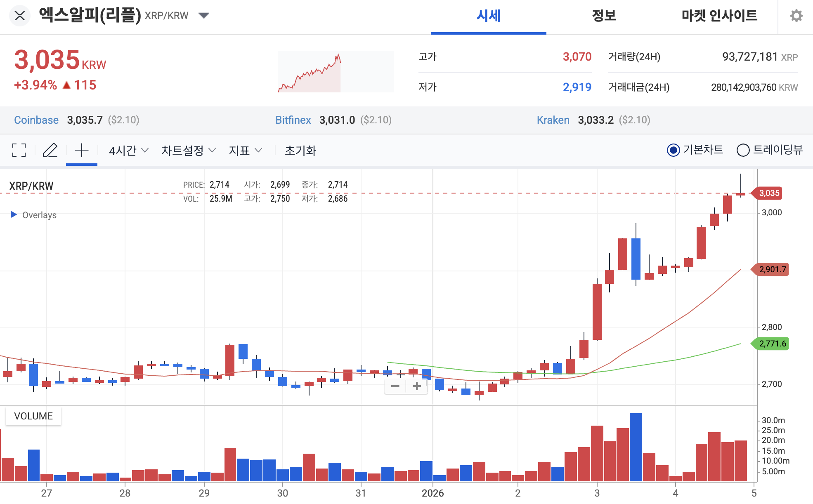Open the 마켓 인사이트 tab

point(720,16)
